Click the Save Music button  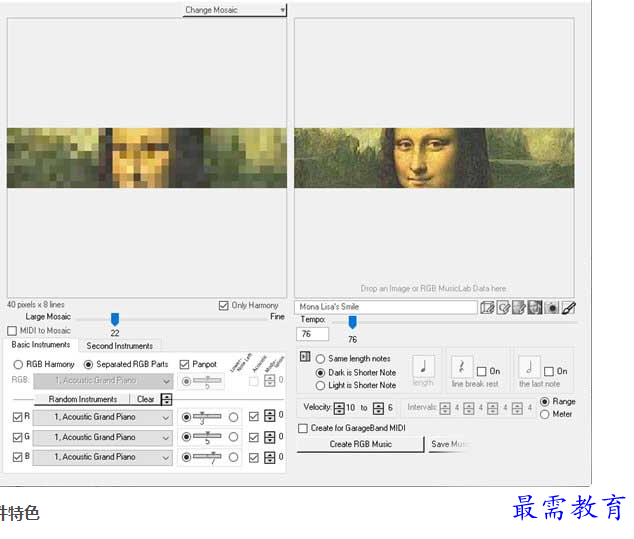click(450, 444)
